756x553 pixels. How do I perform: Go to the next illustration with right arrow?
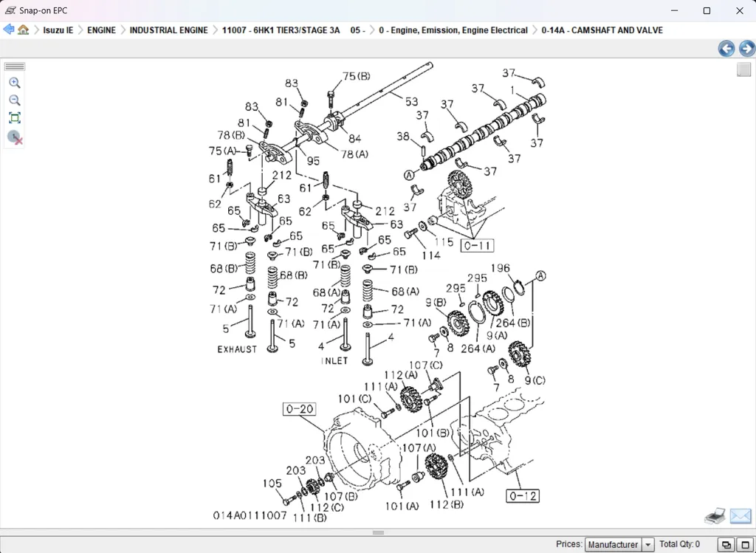[746, 49]
